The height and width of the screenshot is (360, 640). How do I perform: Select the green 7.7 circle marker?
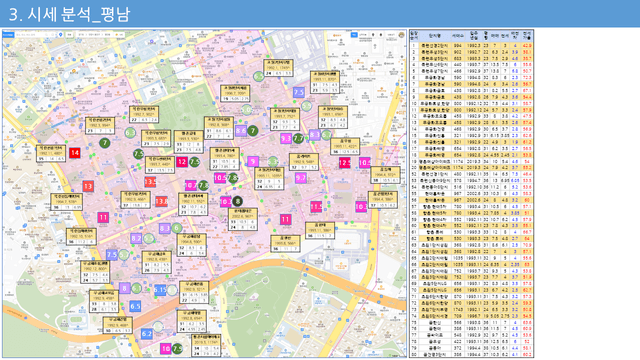[x=298, y=138]
